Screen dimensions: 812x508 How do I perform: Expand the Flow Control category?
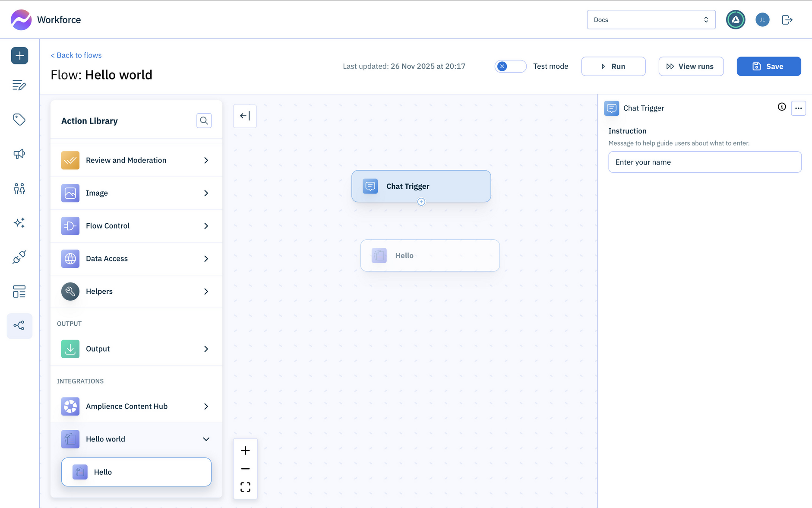pos(206,226)
